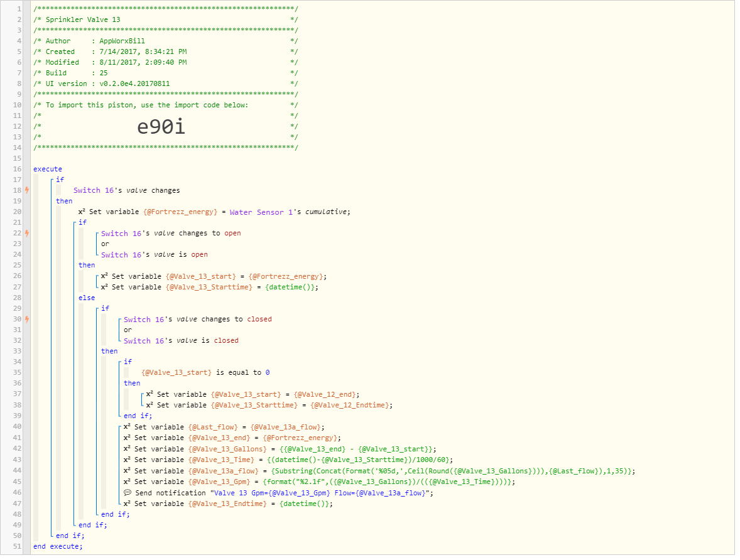Click the "end if;" on line 50
Image resolution: width=740 pixels, height=560 pixels.
[70, 536]
